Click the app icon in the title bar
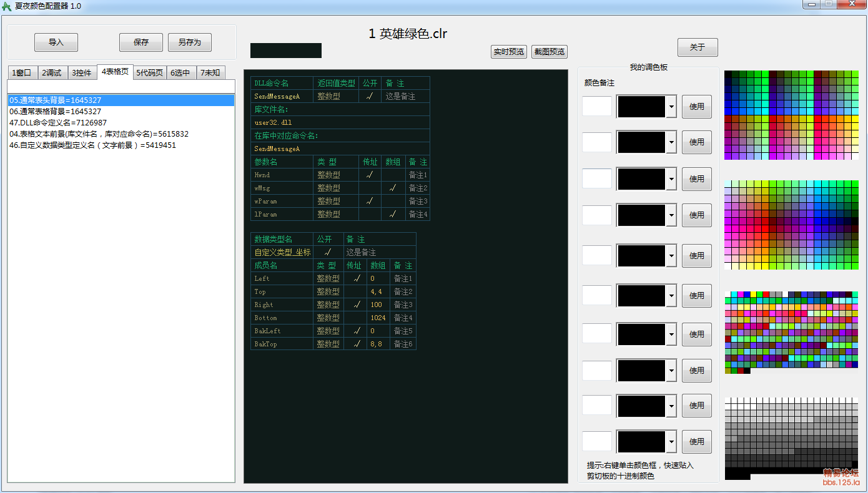The width and height of the screenshot is (868, 493). [x=7, y=6]
